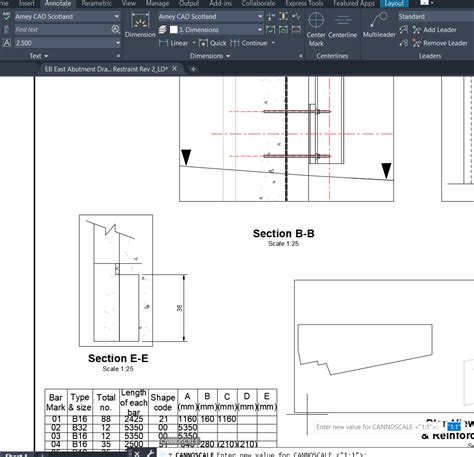The width and height of the screenshot is (474, 457).
Task: Select the Continue dimension tool
Action: point(249,43)
